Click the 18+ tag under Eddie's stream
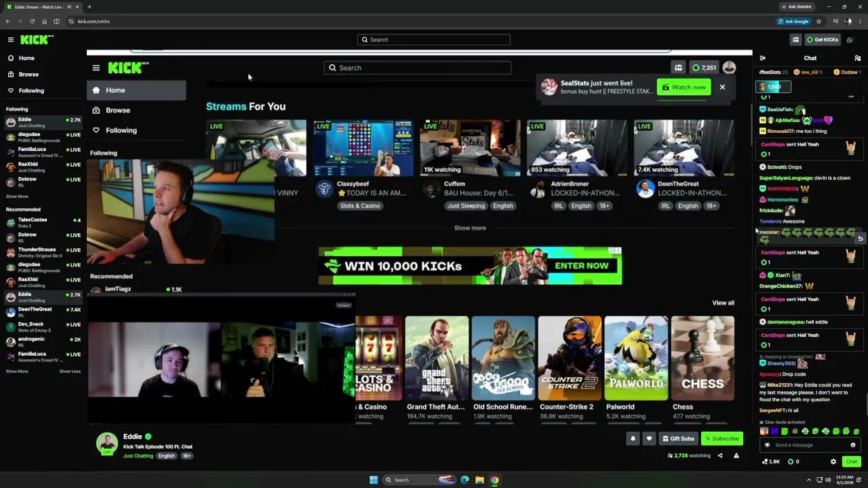868x488 pixels. pyautogui.click(x=186, y=456)
